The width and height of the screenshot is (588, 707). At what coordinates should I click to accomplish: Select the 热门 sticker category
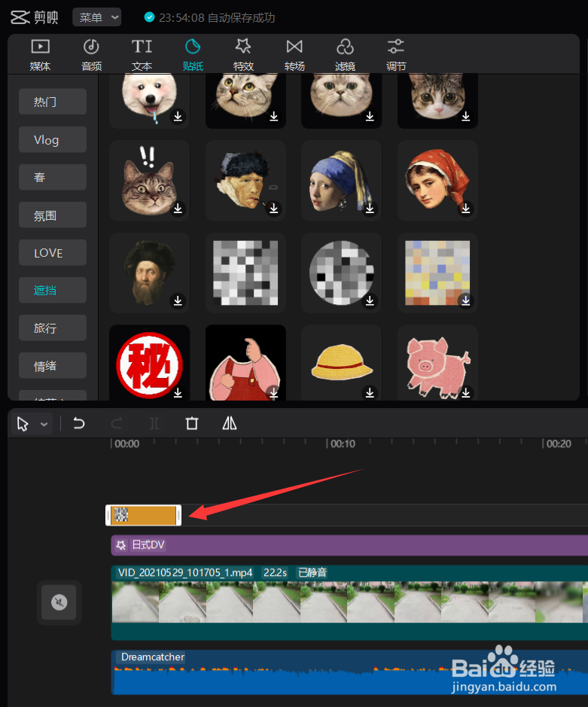click(x=52, y=102)
